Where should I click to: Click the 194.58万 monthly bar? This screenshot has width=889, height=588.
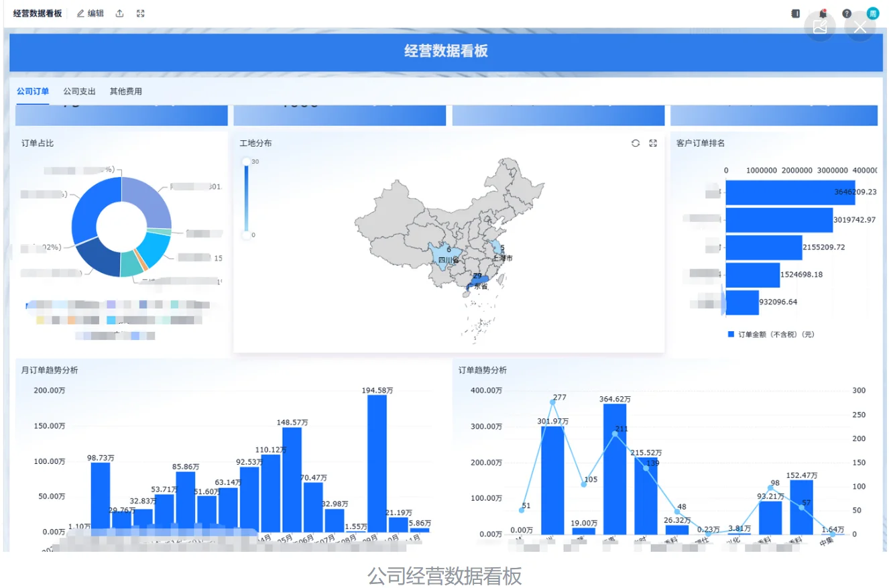377,463
